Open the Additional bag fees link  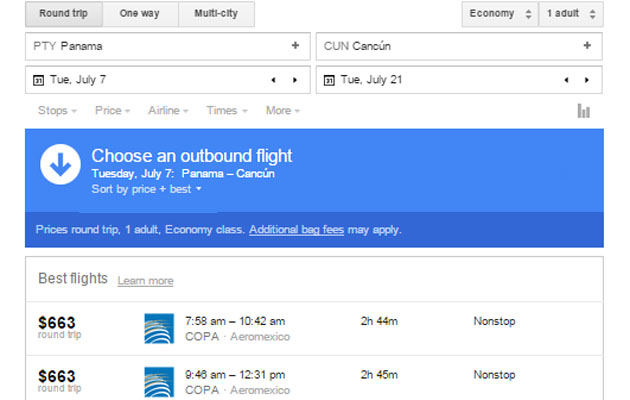click(297, 230)
